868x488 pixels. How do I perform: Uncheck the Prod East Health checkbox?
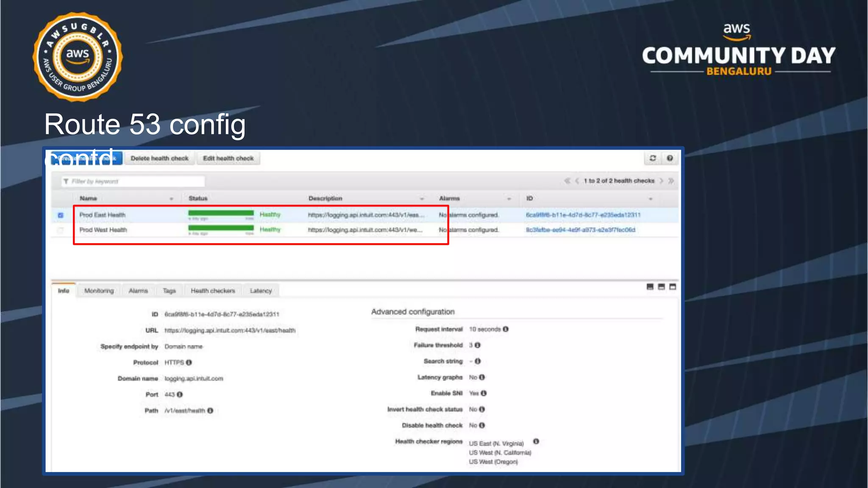(61, 215)
